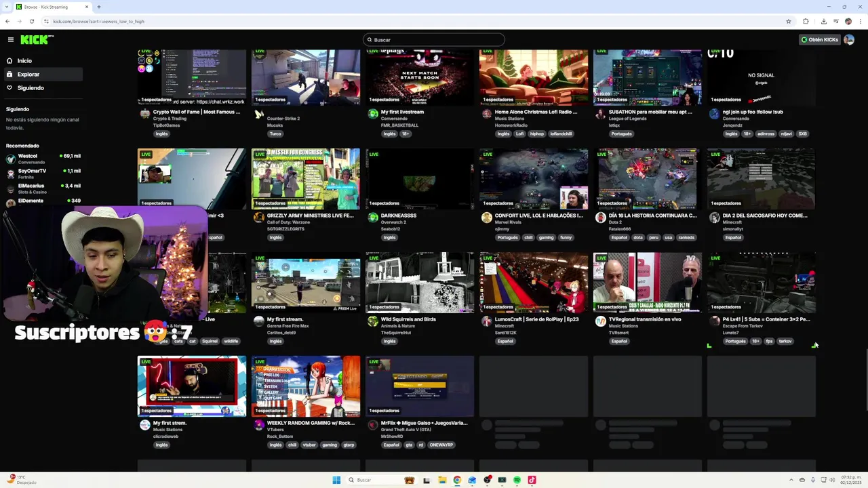Select the wildlife tag
868x488 pixels.
tap(231, 342)
